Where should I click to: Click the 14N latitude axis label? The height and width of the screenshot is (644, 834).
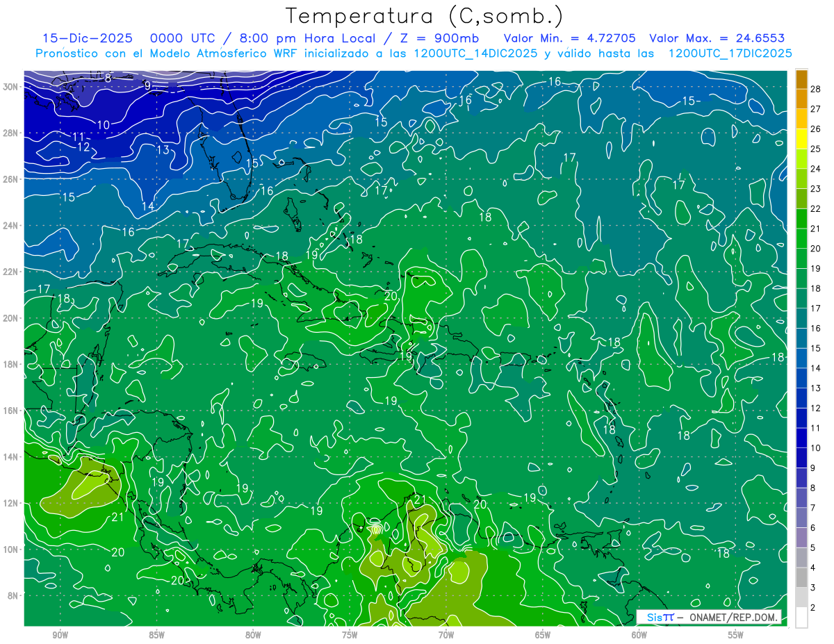coord(10,456)
